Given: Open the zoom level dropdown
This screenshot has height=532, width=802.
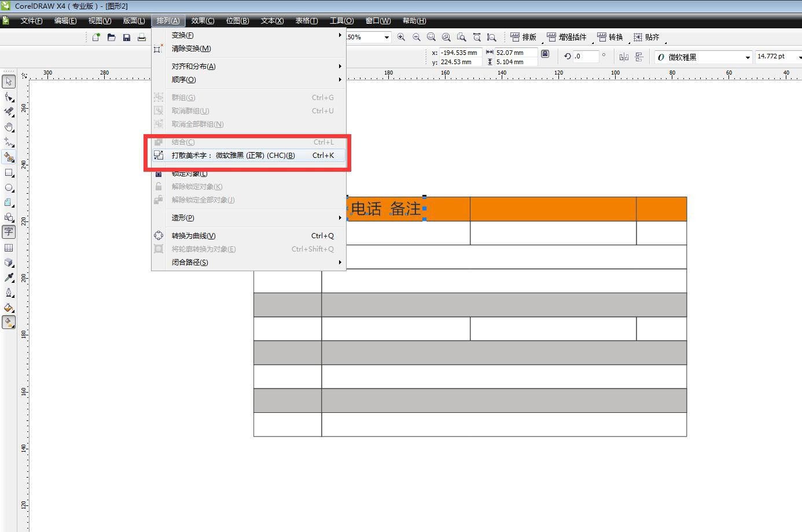Looking at the screenshot, I should (x=386, y=37).
